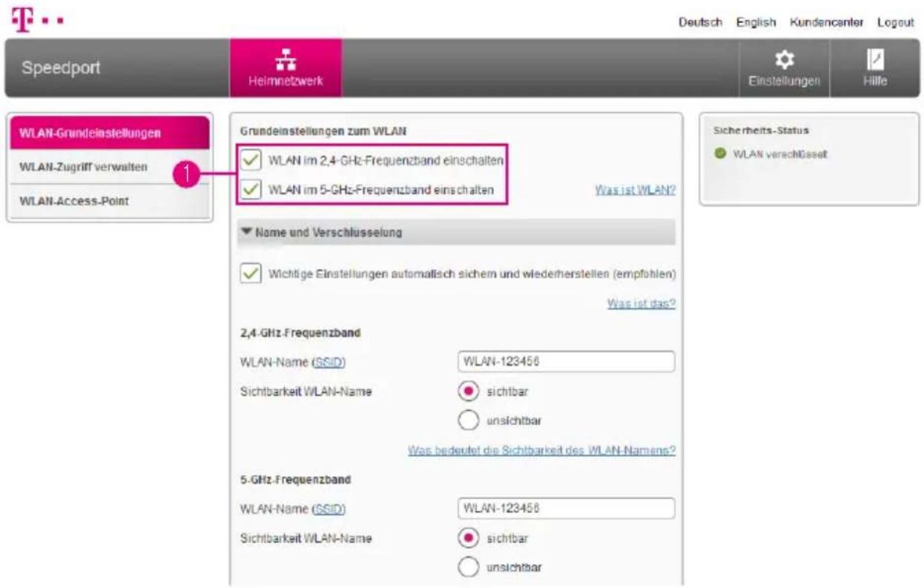The image size is (924, 588).
Task: Select sichtbar for 2,4-GHz band
Action: 469,391
